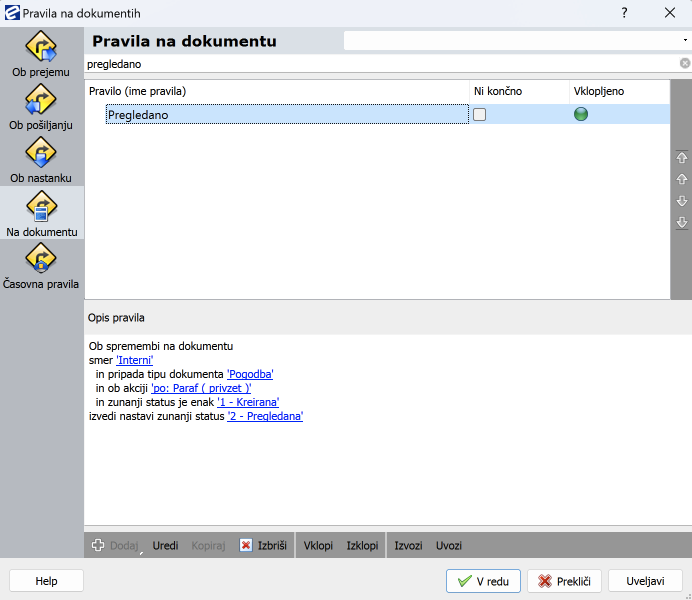Viewport: 692px width, 600px height.
Task: Open the 'Ob prejemu' rules section
Action: [x=41, y=54]
